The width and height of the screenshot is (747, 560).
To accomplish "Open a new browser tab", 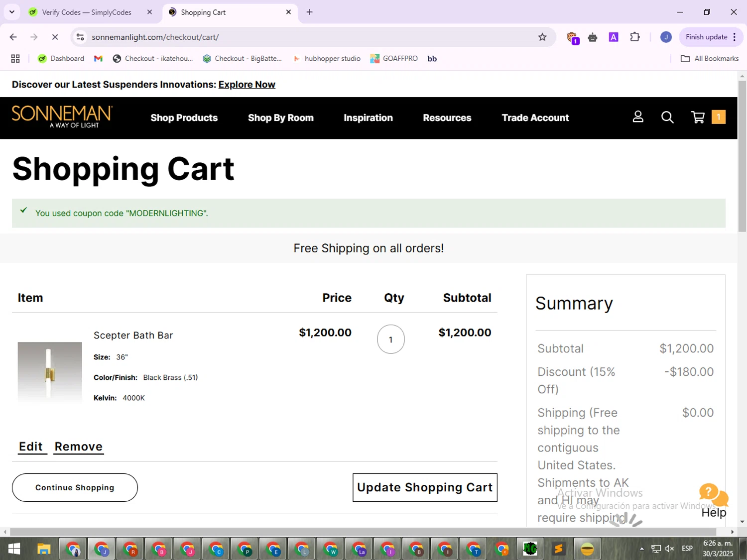I will [x=310, y=12].
